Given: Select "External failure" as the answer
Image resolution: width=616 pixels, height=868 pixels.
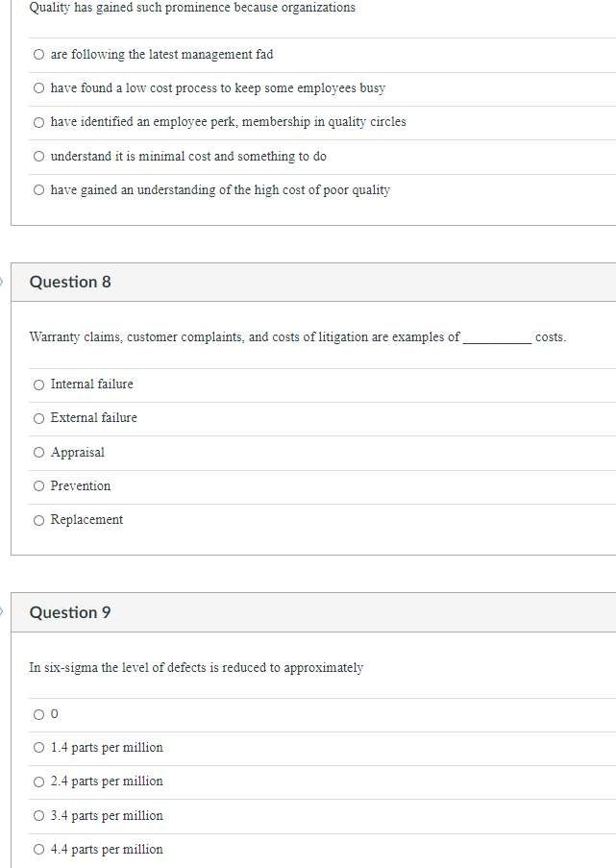Looking at the screenshot, I should [38, 417].
